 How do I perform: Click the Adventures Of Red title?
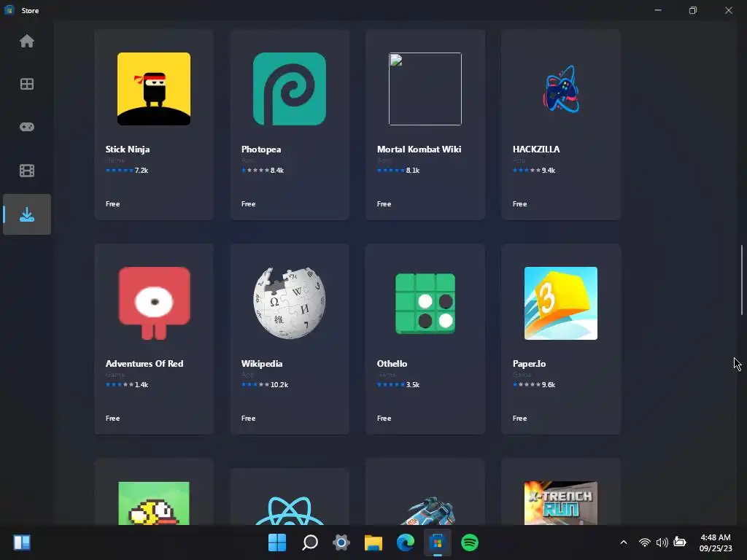[x=144, y=364]
